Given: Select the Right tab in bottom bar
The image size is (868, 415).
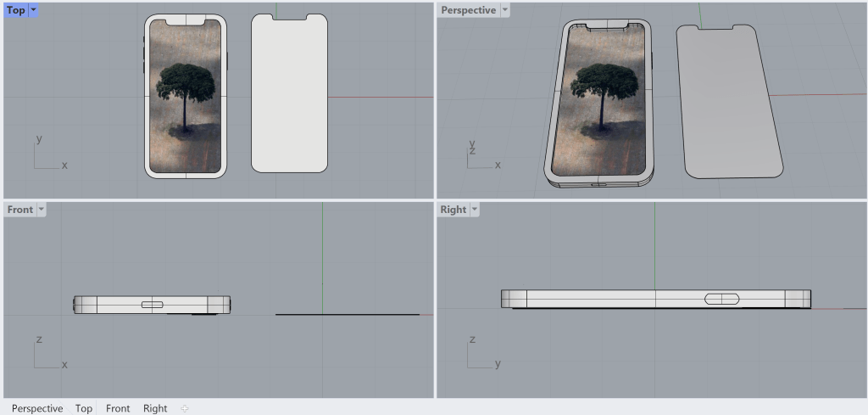Looking at the screenshot, I should [155, 408].
